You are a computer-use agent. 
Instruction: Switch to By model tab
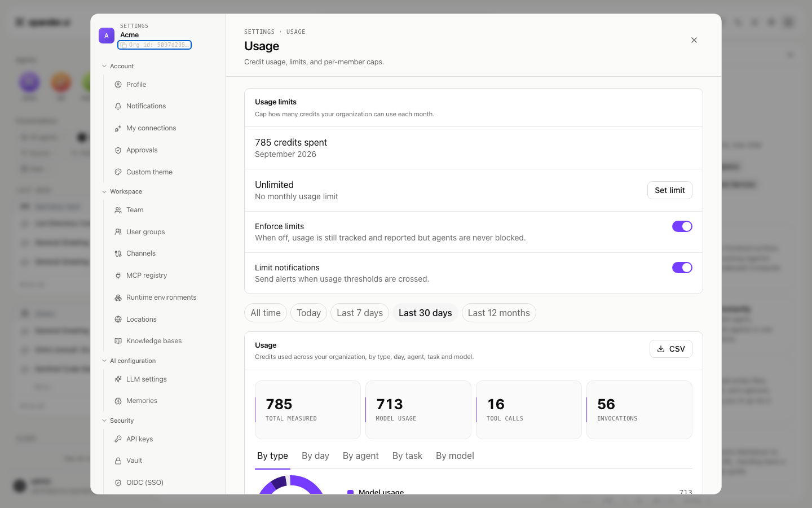455,456
